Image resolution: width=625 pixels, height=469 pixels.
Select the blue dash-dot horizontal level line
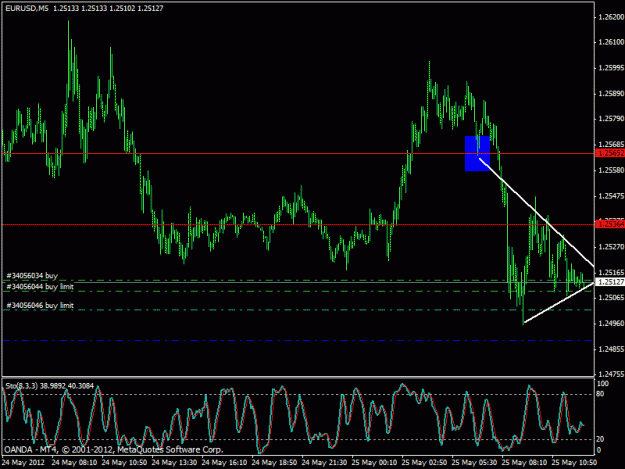[298, 341]
